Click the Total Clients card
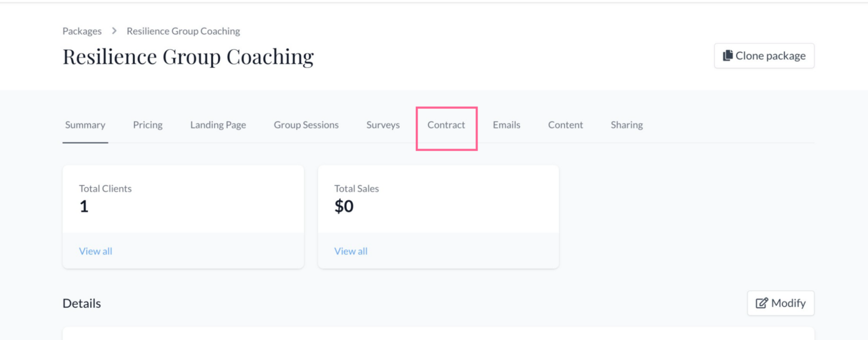The height and width of the screenshot is (340, 868). click(x=183, y=198)
